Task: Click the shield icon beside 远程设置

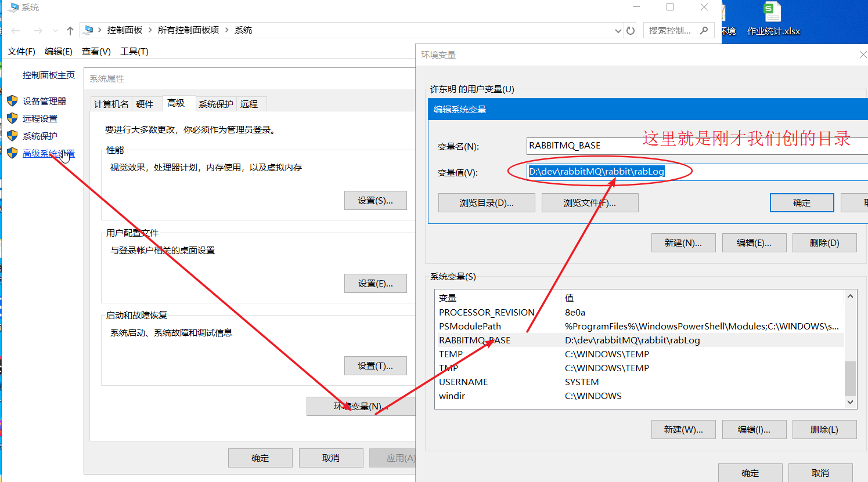Action: [12, 118]
